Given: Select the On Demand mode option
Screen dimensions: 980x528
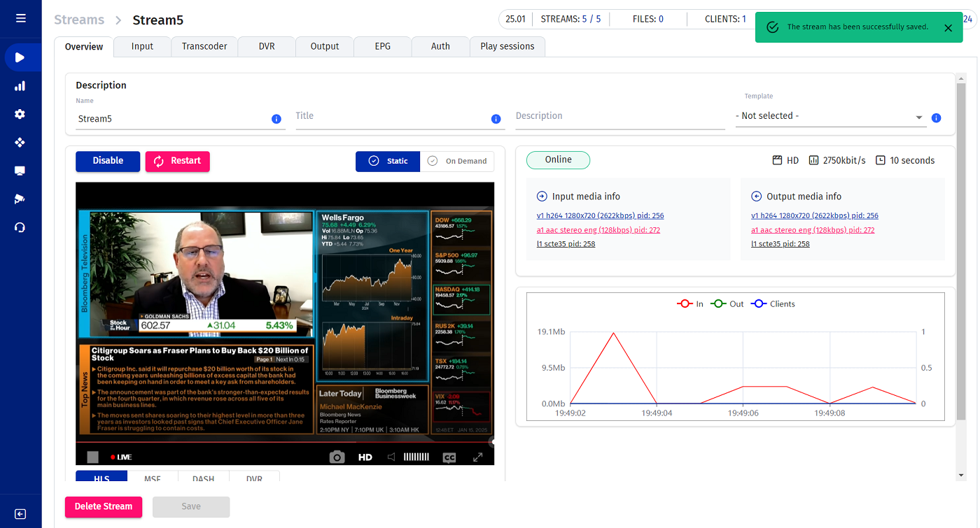Looking at the screenshot, I should coord(457,162).
